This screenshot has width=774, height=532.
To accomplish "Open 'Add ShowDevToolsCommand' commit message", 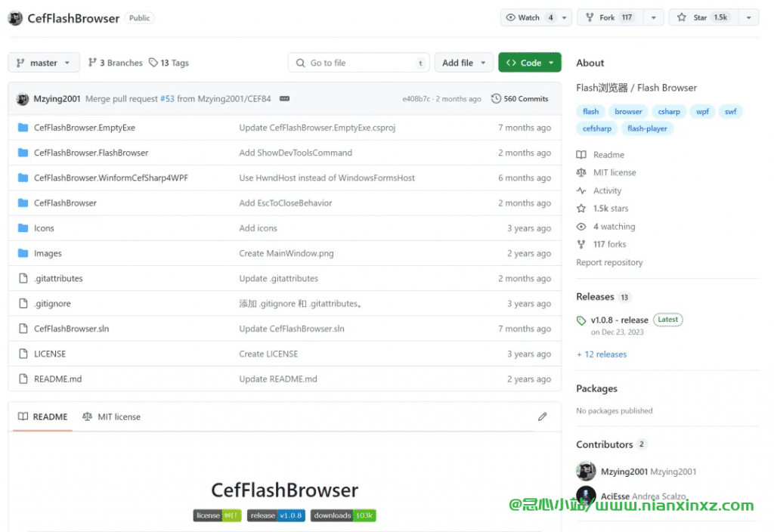I will coord(296,153).
